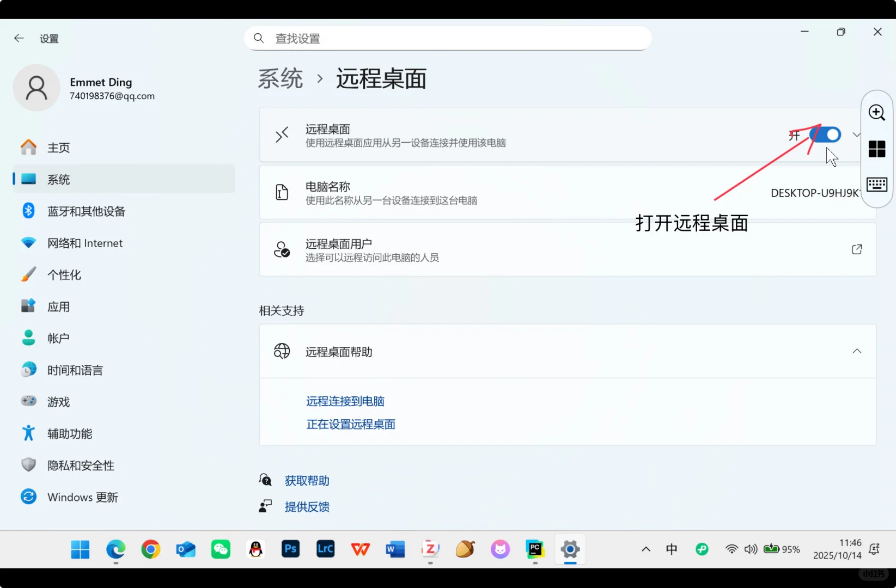Turn off the 远程桌面 toggle switch

pos(824,134)
